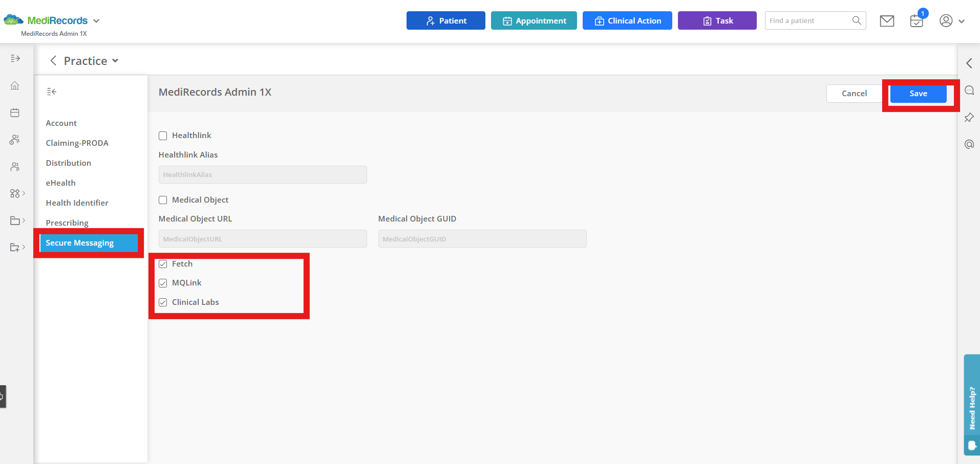Screen dimensions: 980x464
Task: Select Claiming-PRODA in the settings menu
Action: pos(77,143)
